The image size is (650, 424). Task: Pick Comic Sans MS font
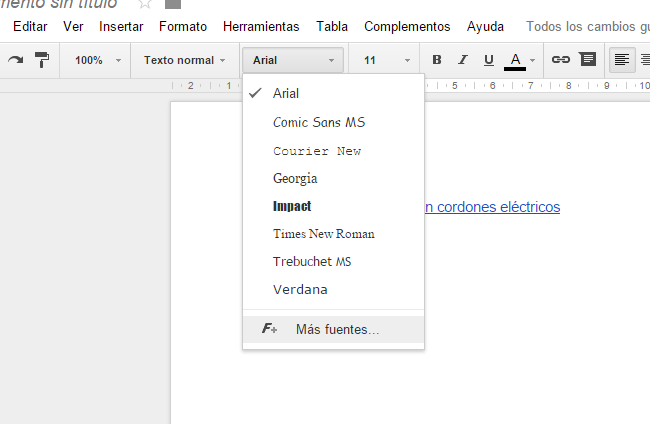point(319,122)
